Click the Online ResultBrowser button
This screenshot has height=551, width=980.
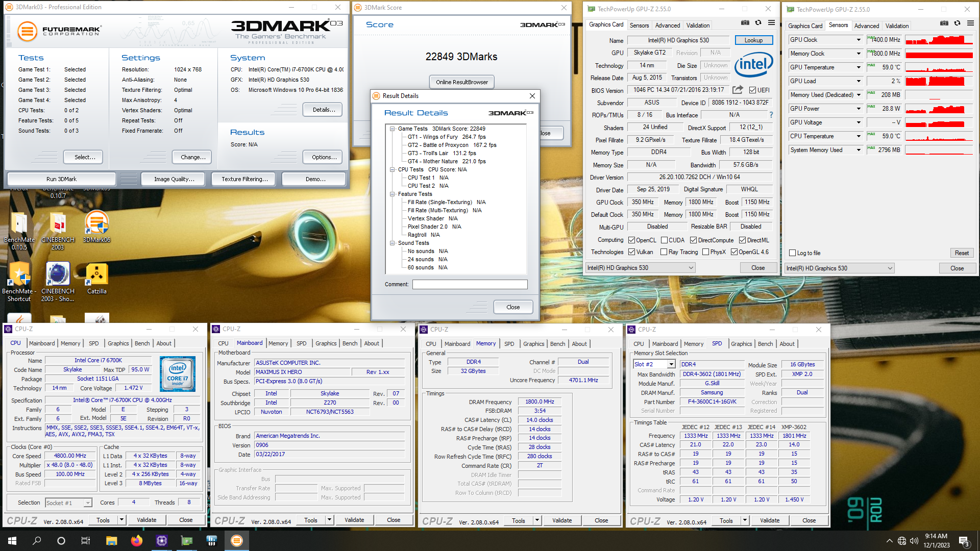click(461, 82)
